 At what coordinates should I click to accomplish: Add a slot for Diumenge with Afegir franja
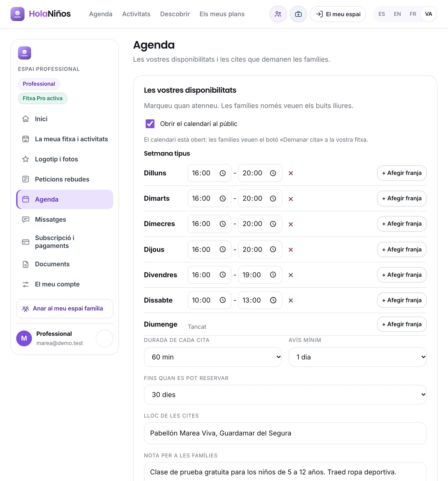click(402, 324)
